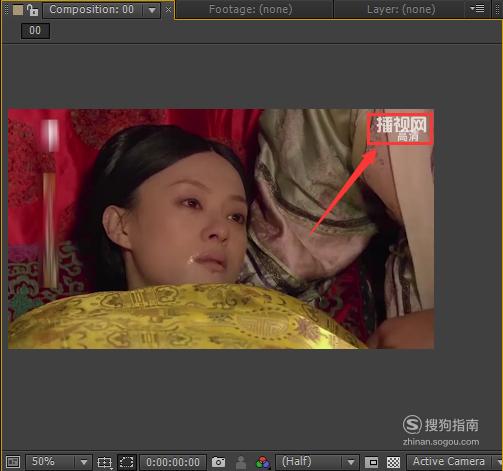The height and width of the screenshot is (471, 503).
Task: Toggle Always Preview This View icon
Action: [x=13, y=462]
